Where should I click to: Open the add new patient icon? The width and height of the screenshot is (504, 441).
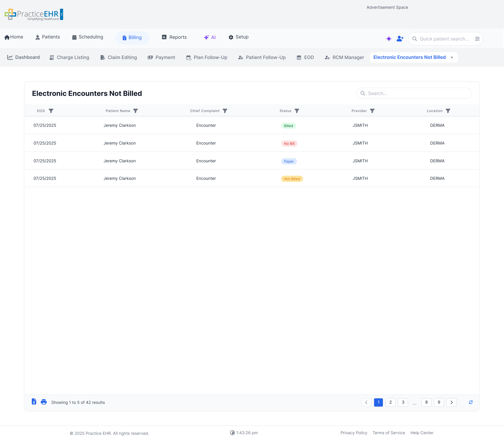[x=400, y=39]
